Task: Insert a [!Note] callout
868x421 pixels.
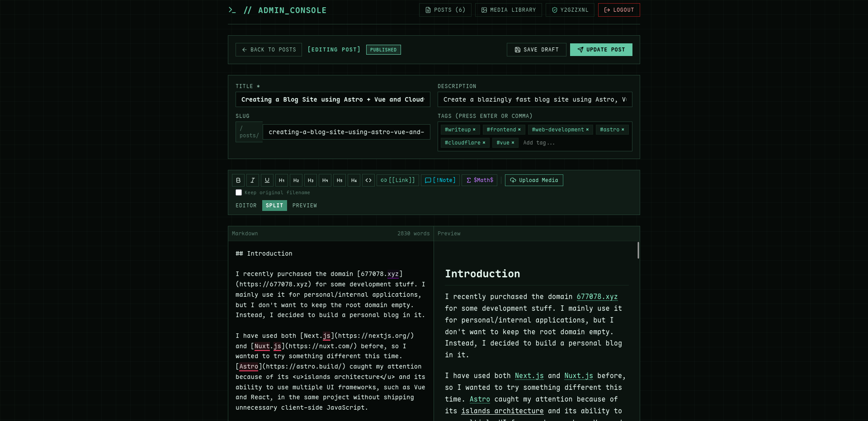Action: (440, 180)
